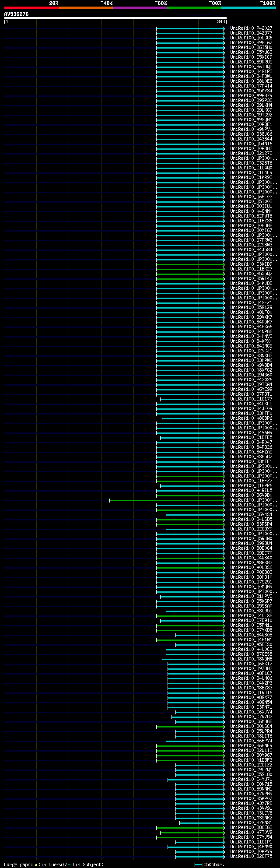Select the UniRef100_A8N5M6 label
Viewport: 280px width, 868px height.
(251, 659)
